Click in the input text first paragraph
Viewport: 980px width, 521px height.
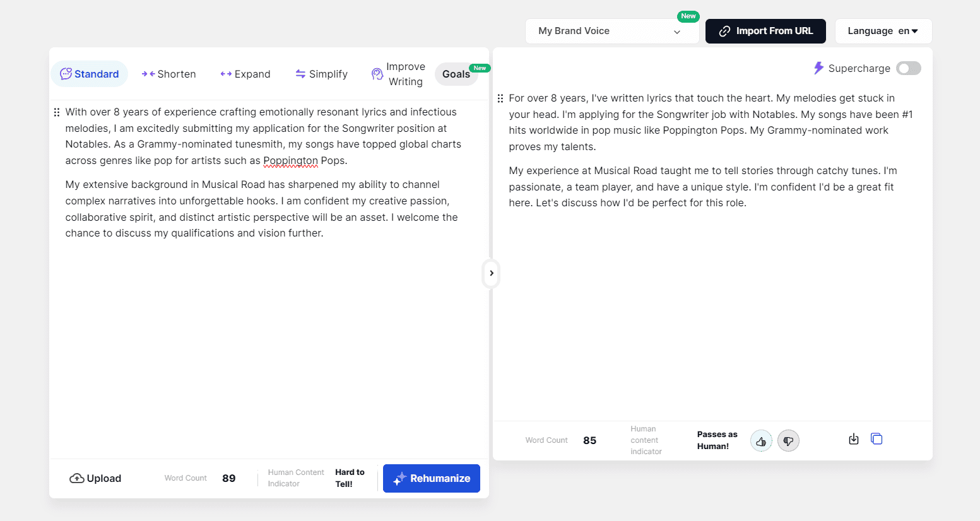click(x=263, y=136)
